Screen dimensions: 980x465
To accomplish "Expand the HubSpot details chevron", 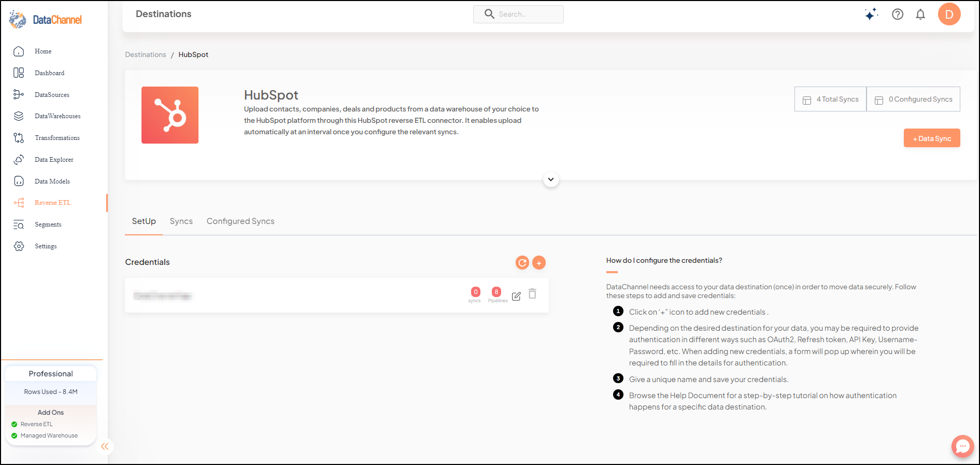I will [551, 179].
